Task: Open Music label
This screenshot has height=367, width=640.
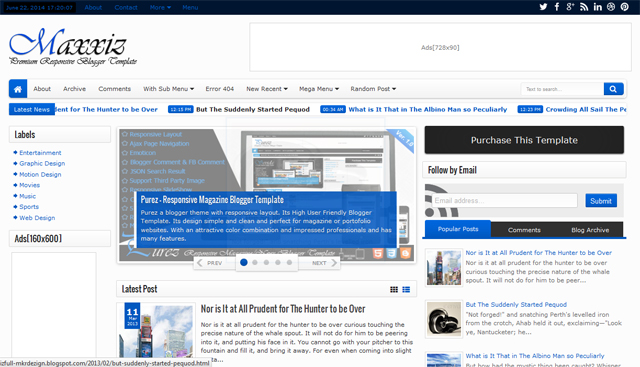Action: pyautogui.click(x=27, y=196)
